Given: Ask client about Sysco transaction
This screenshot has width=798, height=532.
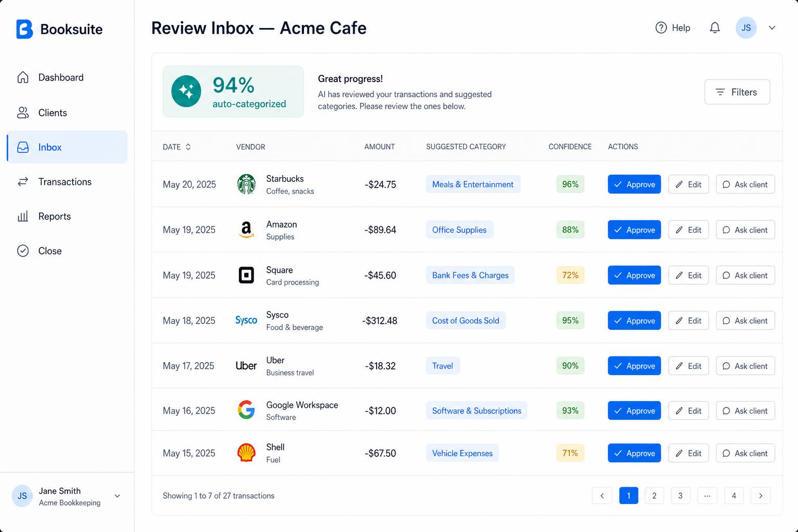Looking at the screenshot, I should [x=746, y=321].
